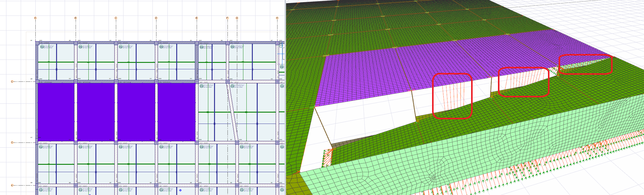Click rightmost red highlight box in 3D view
The image size is (644, 195).
(585, 64)
